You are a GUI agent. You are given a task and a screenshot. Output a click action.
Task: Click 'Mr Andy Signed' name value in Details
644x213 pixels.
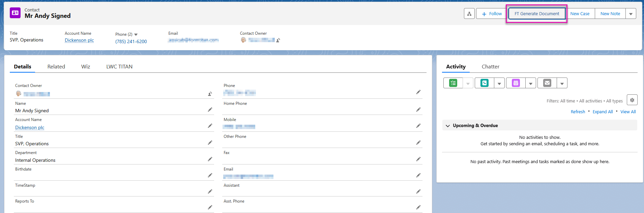(32, 111)
